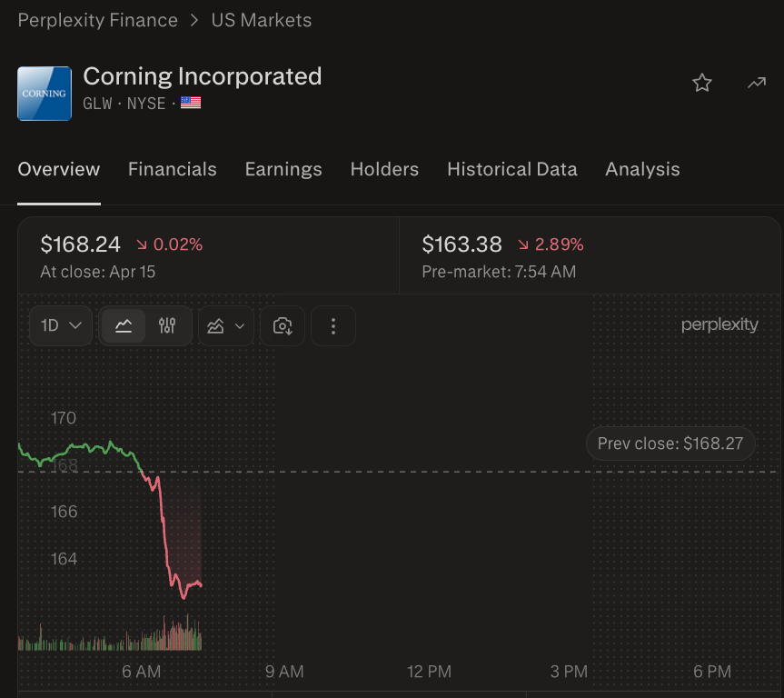784x698 pixels.
Task: Switch to the Financials tab
Action: (x=173, y=169)
